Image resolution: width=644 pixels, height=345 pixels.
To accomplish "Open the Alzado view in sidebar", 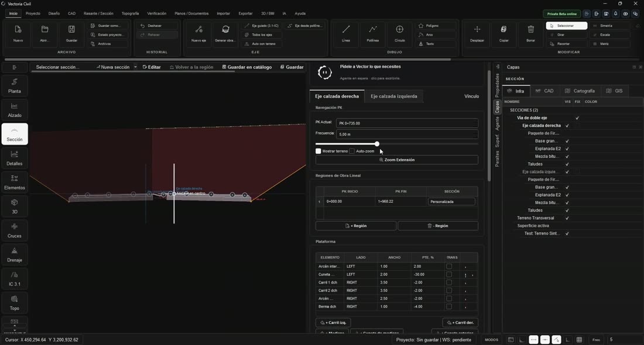I will click(15, 111).
